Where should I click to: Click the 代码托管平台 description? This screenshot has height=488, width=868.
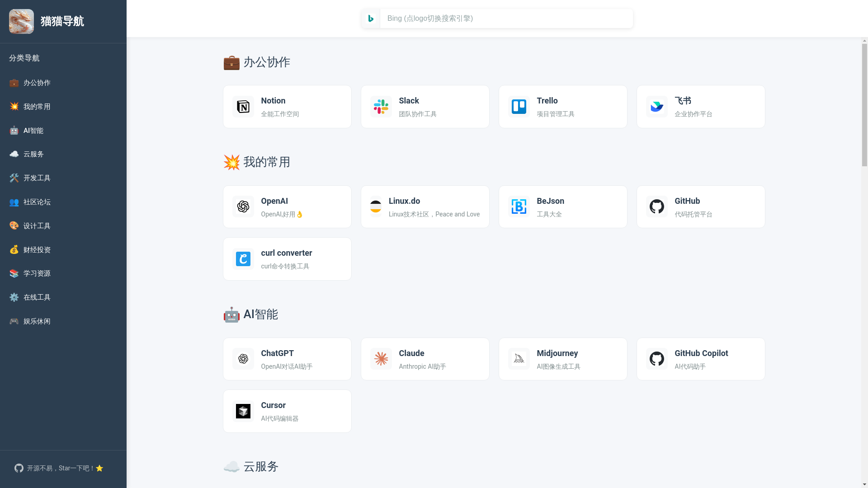click(x=693, y=215)
